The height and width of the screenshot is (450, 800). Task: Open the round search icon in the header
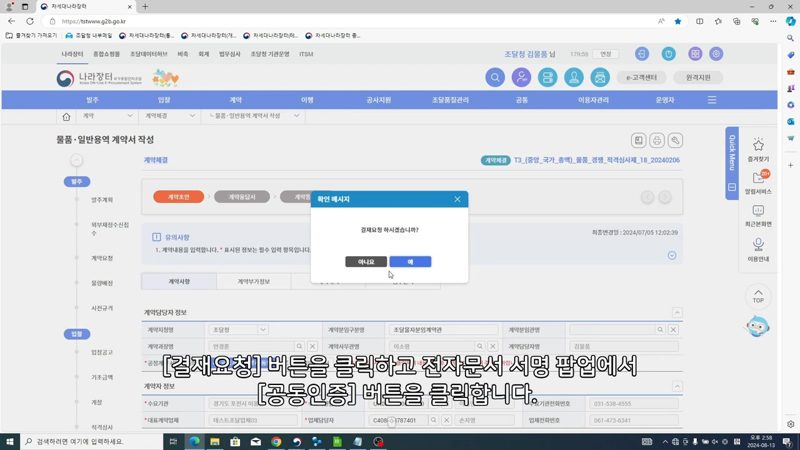495,78
